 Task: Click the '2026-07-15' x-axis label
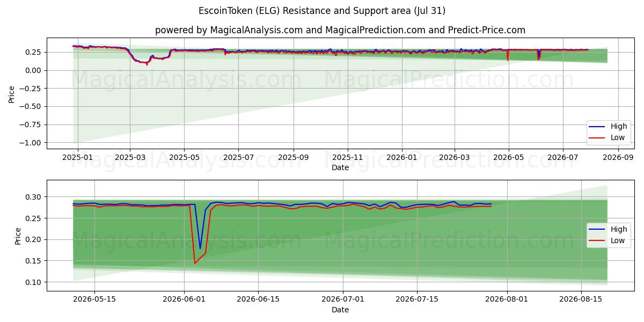(417, 300)
